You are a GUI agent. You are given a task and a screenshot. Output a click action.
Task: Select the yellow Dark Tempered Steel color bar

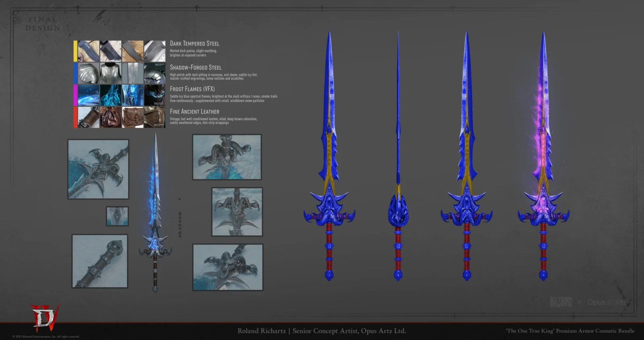pyautogui.click(x=75, y=51)
